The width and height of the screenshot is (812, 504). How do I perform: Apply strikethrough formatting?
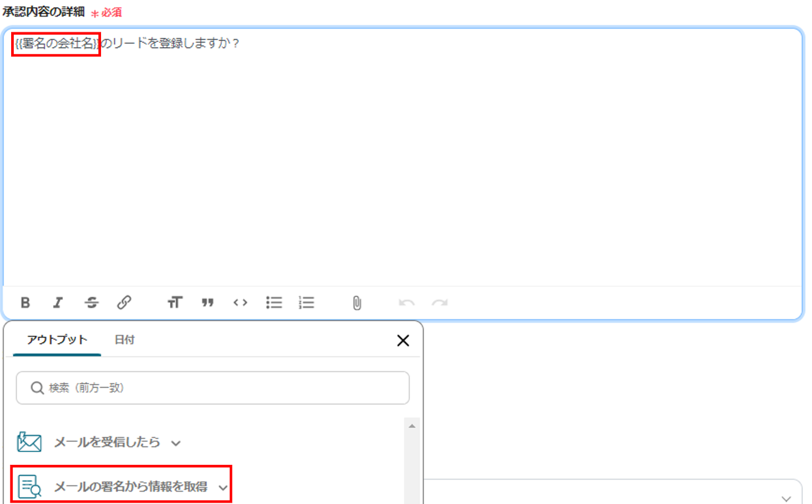tap(91, 303)
